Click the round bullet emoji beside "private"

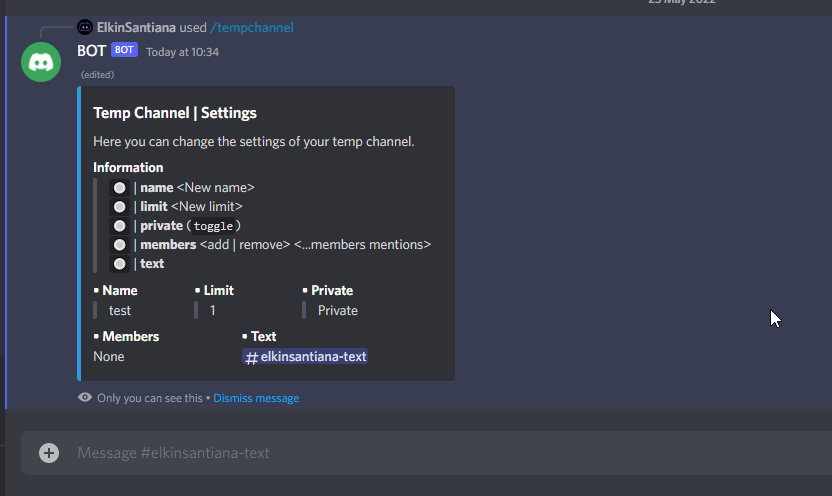pyautogui.click(x=119, y=225)
